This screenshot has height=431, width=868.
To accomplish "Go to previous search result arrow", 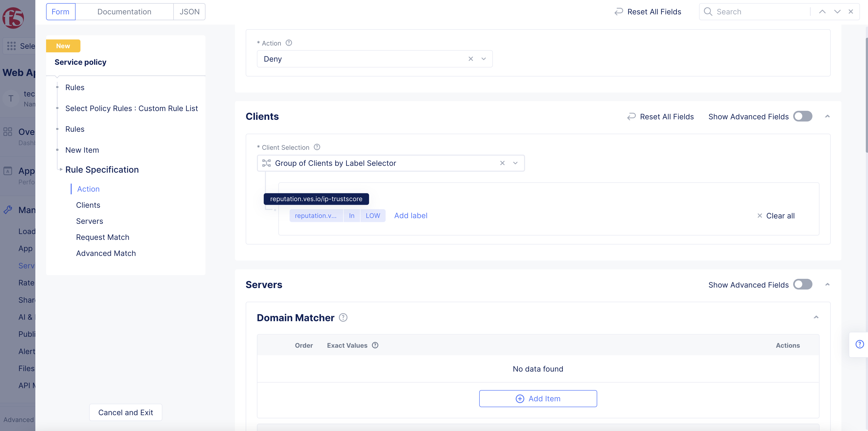I will [x=822, y=12].
